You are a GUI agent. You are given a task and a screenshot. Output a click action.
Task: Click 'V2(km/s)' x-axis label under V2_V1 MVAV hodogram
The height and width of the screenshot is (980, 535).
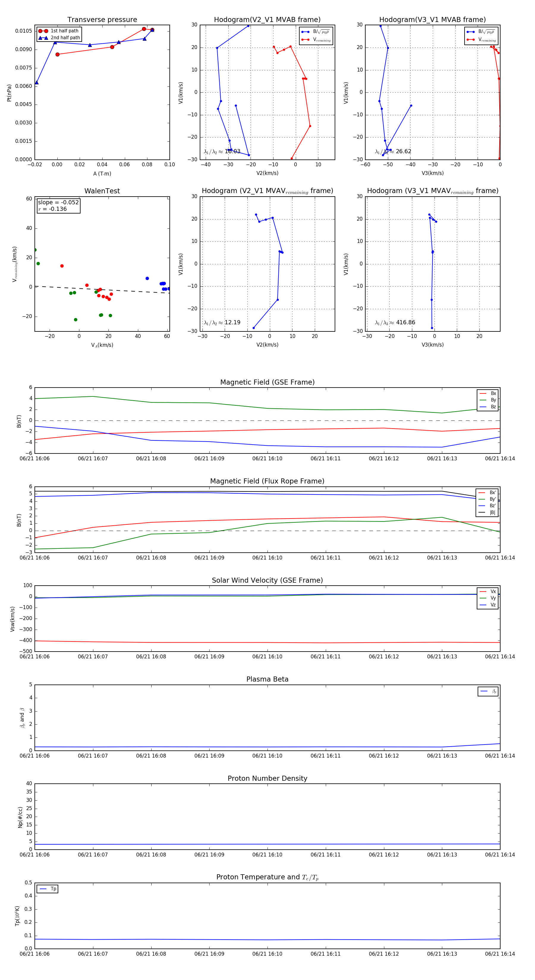coord(267,345)
